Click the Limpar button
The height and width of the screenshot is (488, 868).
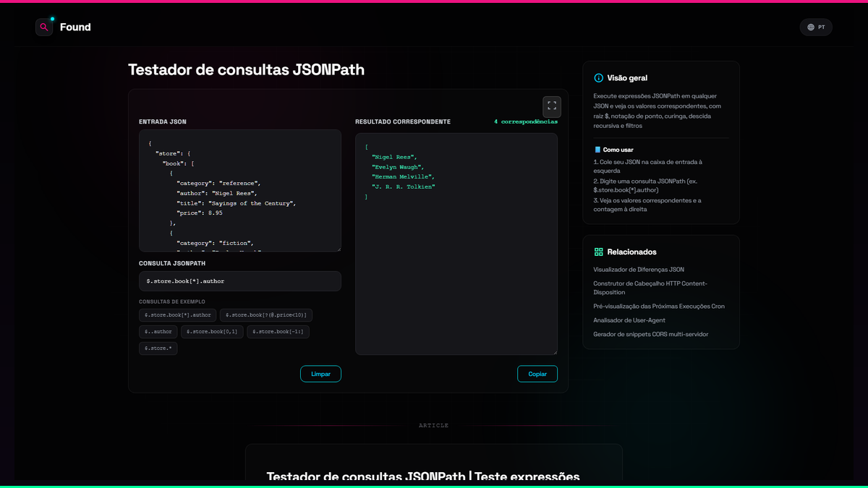[x=320, y=374]
